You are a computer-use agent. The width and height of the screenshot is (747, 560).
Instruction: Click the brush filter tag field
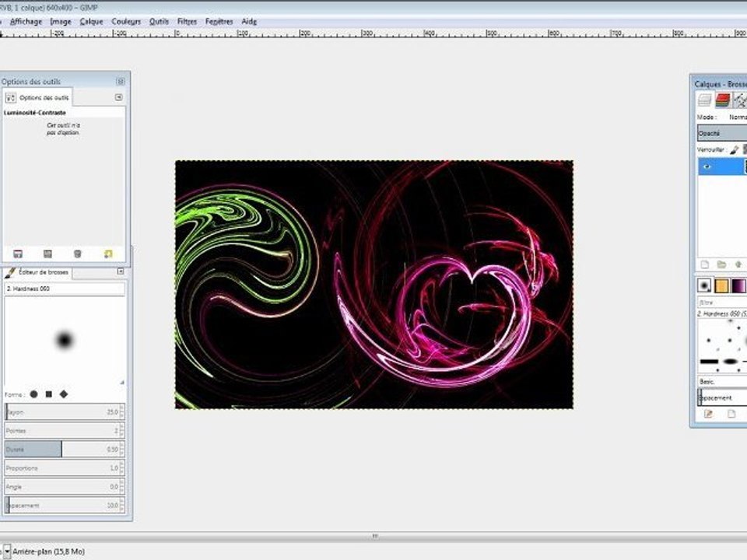click(722, 303)
